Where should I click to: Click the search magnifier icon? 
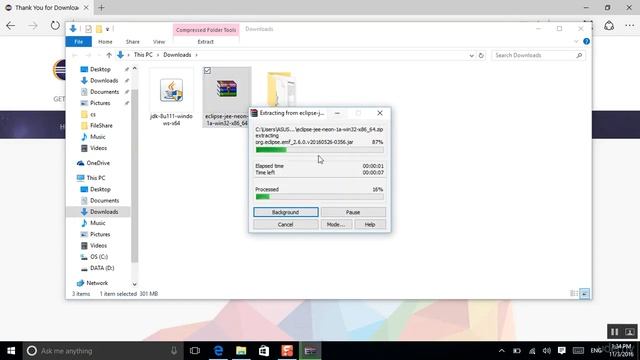579,55
